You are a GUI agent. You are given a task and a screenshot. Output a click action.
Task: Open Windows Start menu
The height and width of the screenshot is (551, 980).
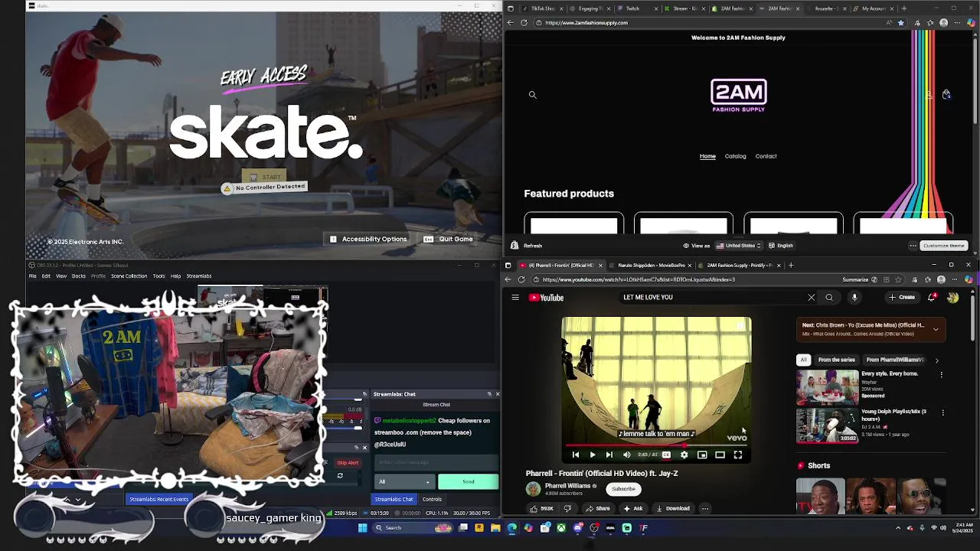363,527
